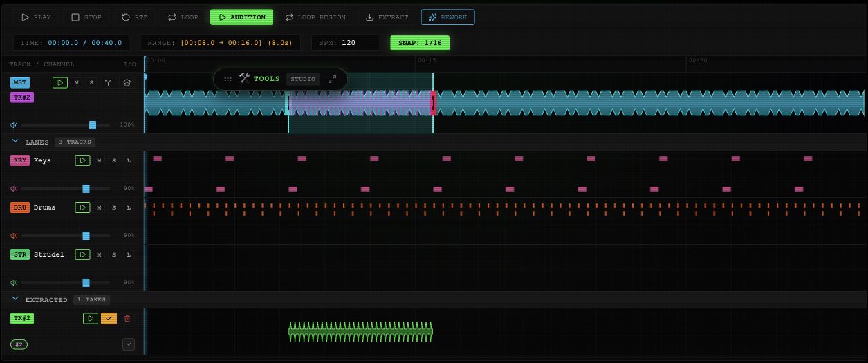The width and height of the screenshot is (868, 363).
Task: Click the red end handle of selected region
Action: click(x=434, y=103)
